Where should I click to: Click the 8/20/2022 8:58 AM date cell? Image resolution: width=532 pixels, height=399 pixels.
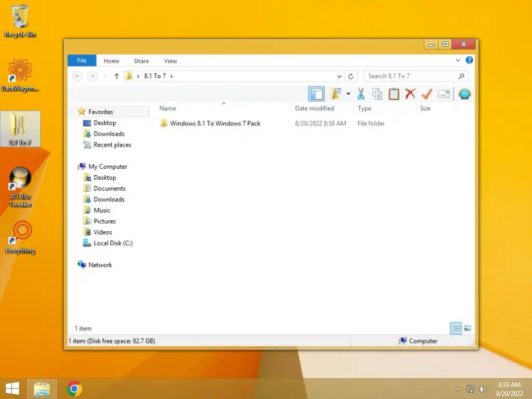(x=320, y=124)
